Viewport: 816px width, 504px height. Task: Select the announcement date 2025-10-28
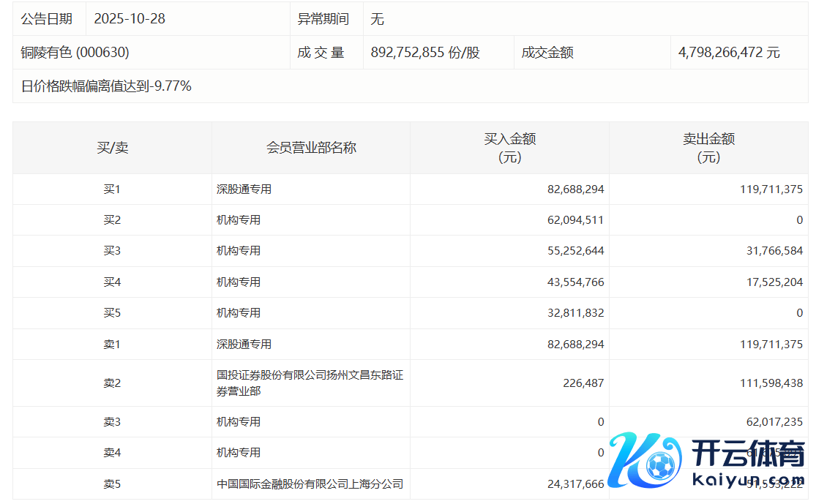click(130, 19)
